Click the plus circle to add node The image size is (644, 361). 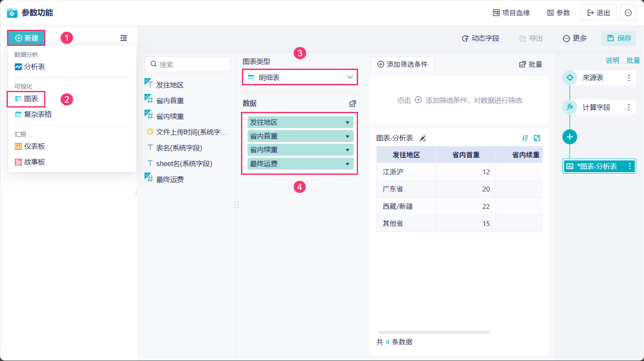(x=569, y=137)
